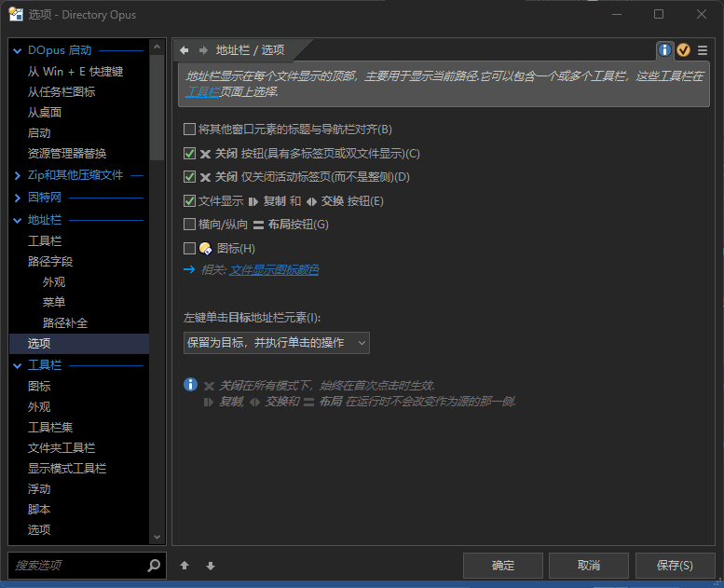The image size is (724, 588).
Task: Expand the Zip和其他压缩文件 category
Action: pos(18,175)
